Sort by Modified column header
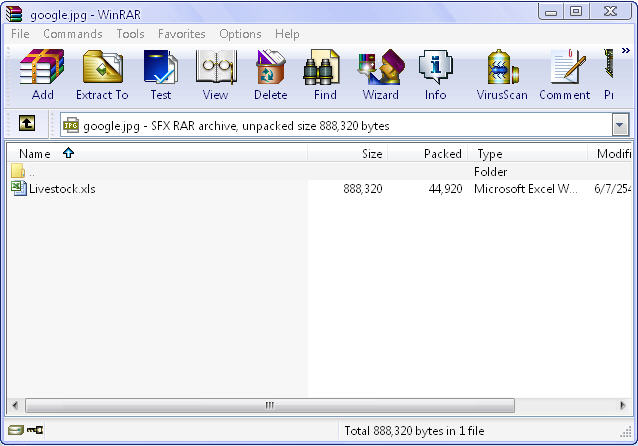 (610, 153)
